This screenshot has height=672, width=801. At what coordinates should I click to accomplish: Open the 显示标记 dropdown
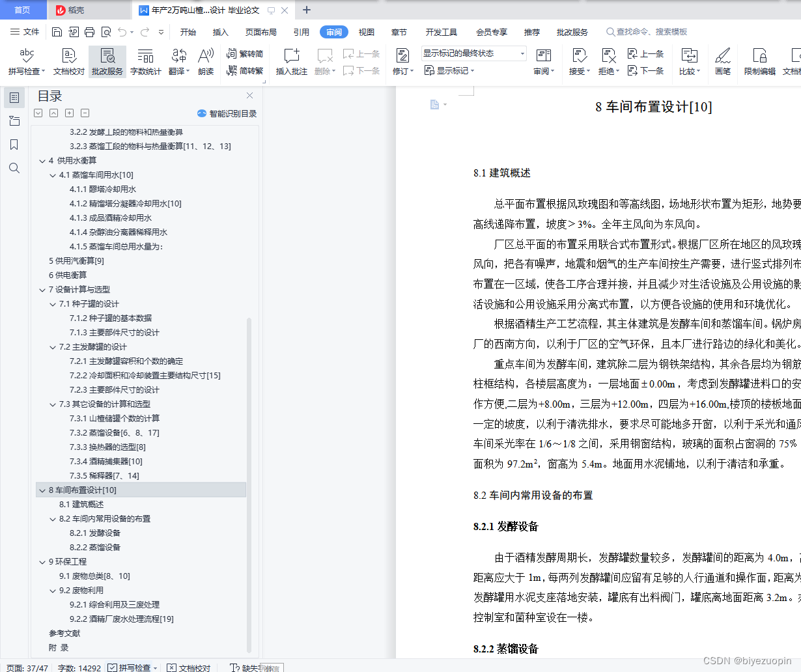[449, 70]
